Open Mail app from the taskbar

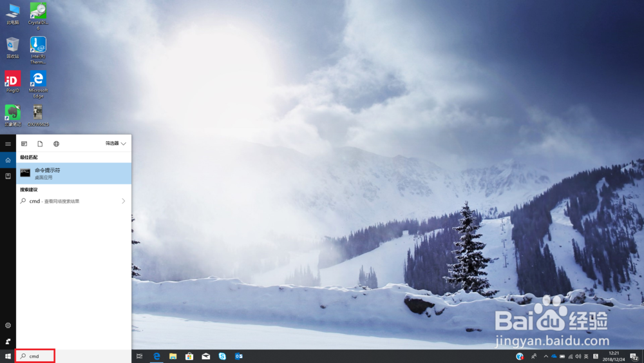[206, 356]
